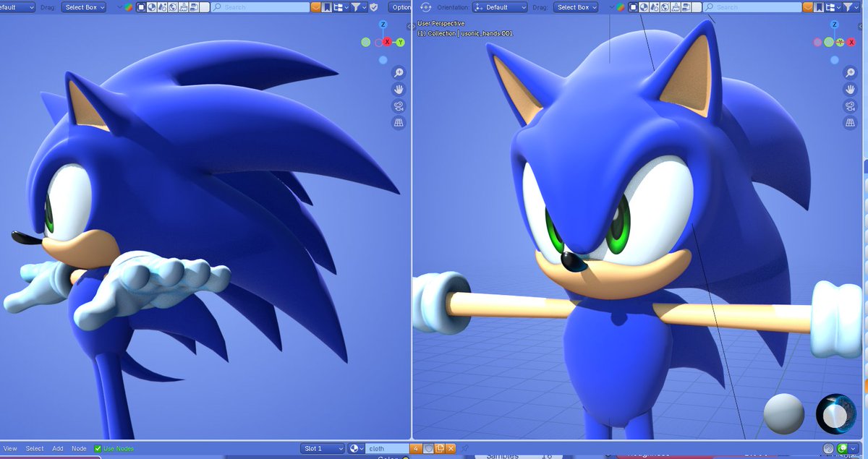Click the material user count 4 button

(416, 449)
